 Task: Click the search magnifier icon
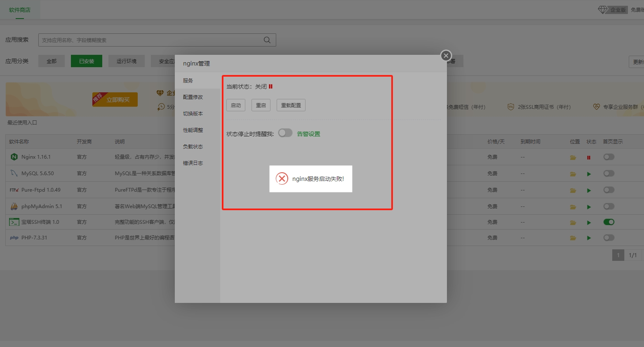pos(267,40)
